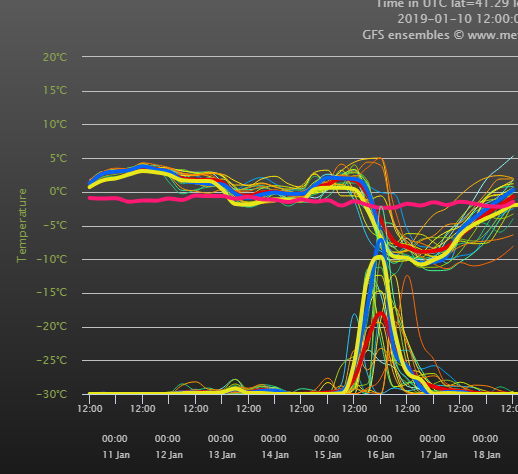The image size is (518, 474).
Task: Select the 11 Jan date marker
Action: pyautogui.click(x=116, y=455)
